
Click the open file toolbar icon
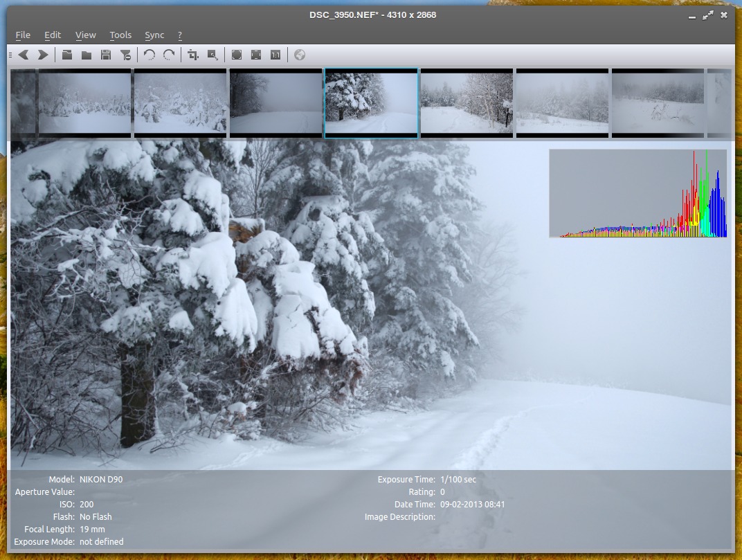(67, 55)
